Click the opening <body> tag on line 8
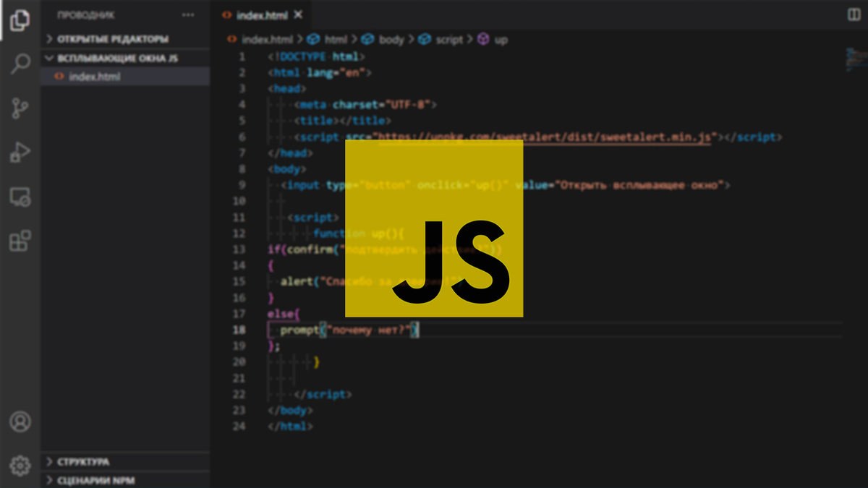The width and height of the screenshot is (868, 488). coord(287,169)
